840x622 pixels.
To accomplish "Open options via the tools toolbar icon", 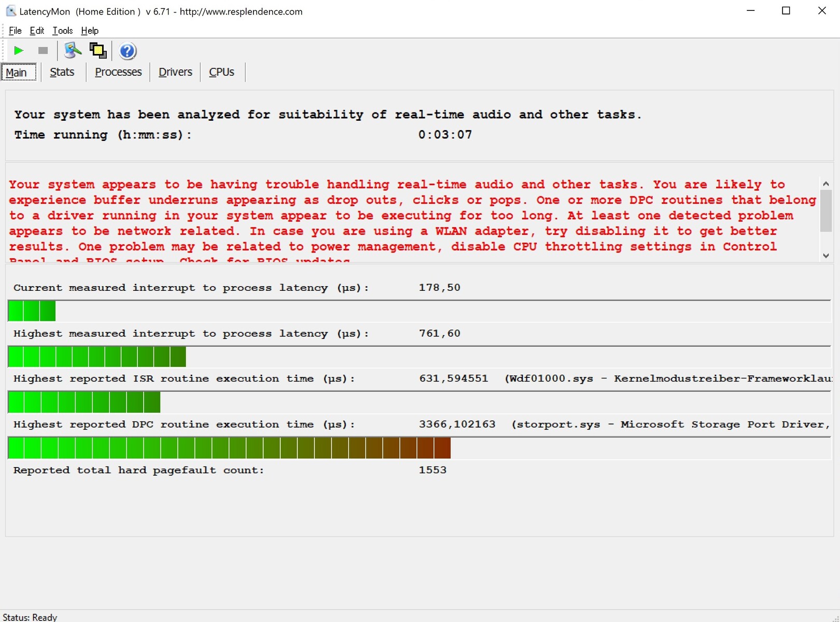I will click(x=73, y=51).
